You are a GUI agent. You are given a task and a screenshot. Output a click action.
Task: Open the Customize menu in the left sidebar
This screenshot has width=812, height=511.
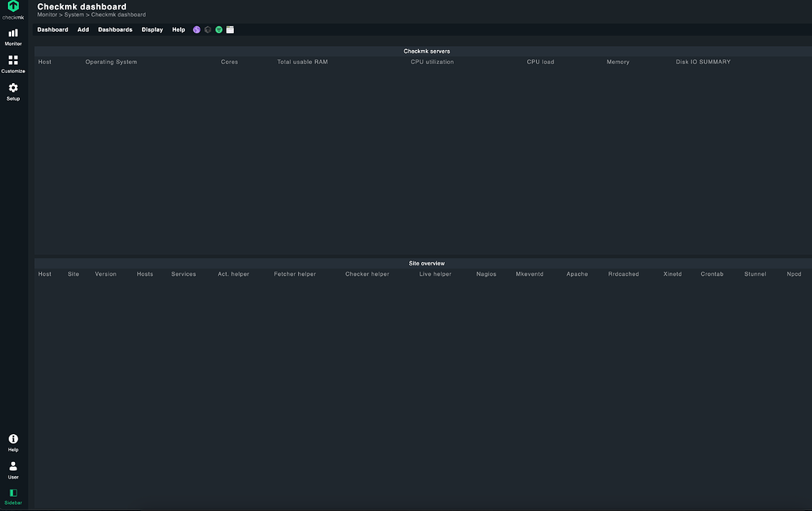[13, 64]
